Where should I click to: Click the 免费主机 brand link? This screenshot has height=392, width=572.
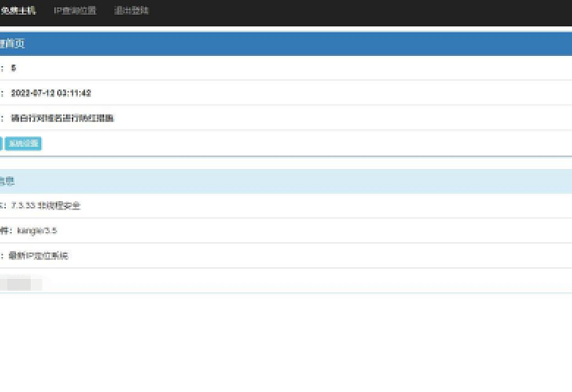coord(18,11)
